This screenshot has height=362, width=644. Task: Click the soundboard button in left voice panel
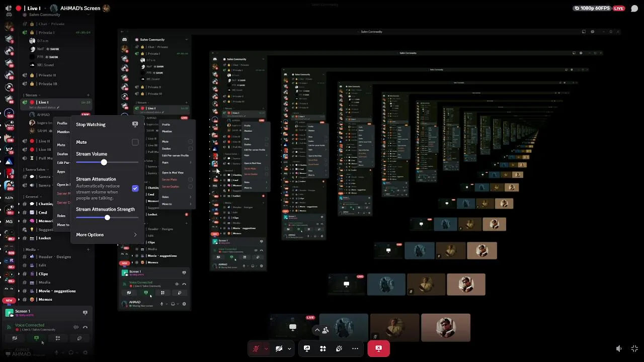coord(79,338)
